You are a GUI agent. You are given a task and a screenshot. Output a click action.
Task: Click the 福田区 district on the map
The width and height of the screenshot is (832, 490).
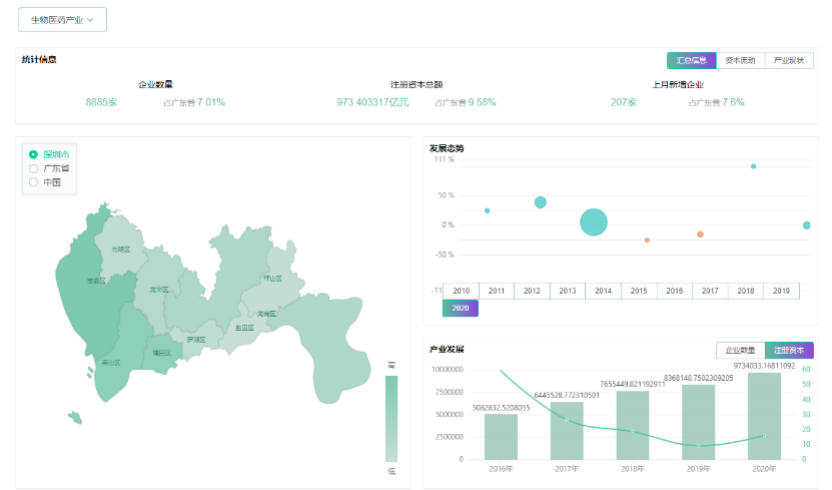[160, 352]
